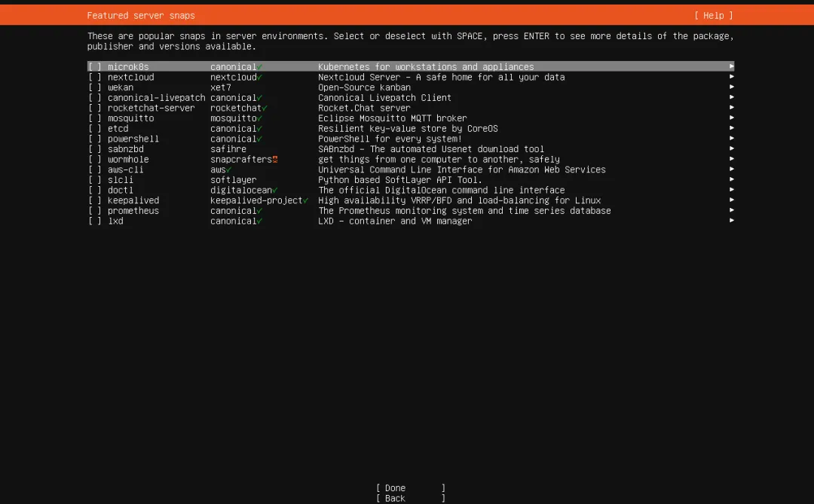Select the canonical-livepatch snap name
814x504 pixels.
coord(156,98)
